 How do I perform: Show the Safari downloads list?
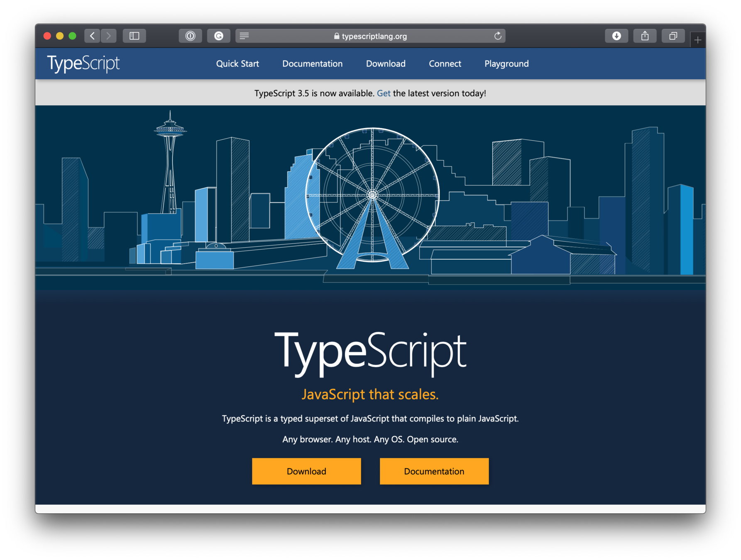[616, 36]
